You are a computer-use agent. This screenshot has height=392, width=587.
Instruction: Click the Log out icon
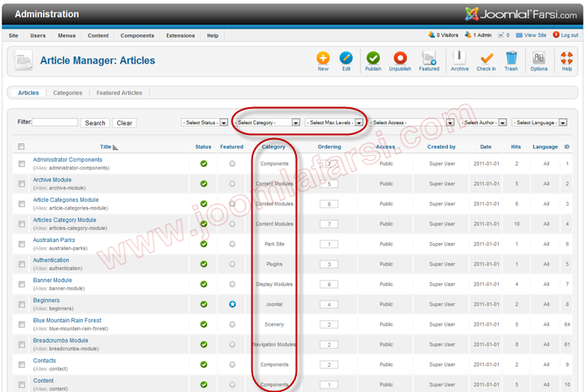click(x=556, y=35)
